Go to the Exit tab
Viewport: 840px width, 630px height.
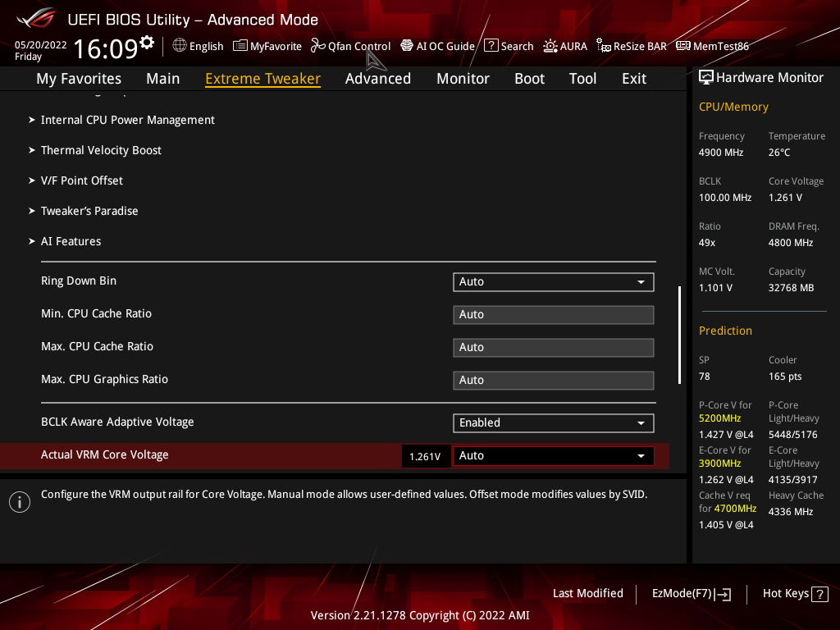point(634,79)
